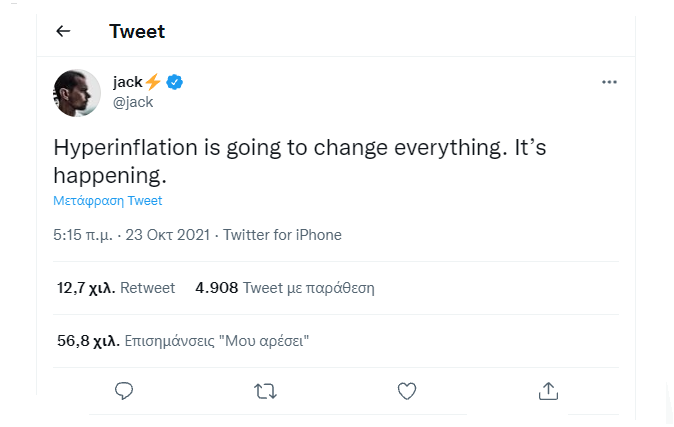Click the back arrow icon
This screenshot has width=674, height=427.
(63, 31)
